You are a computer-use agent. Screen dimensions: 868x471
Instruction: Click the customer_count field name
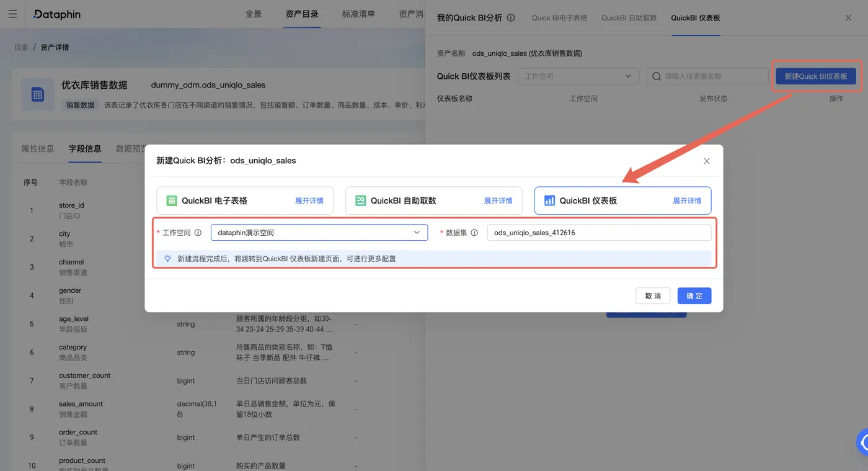point(84,375)
